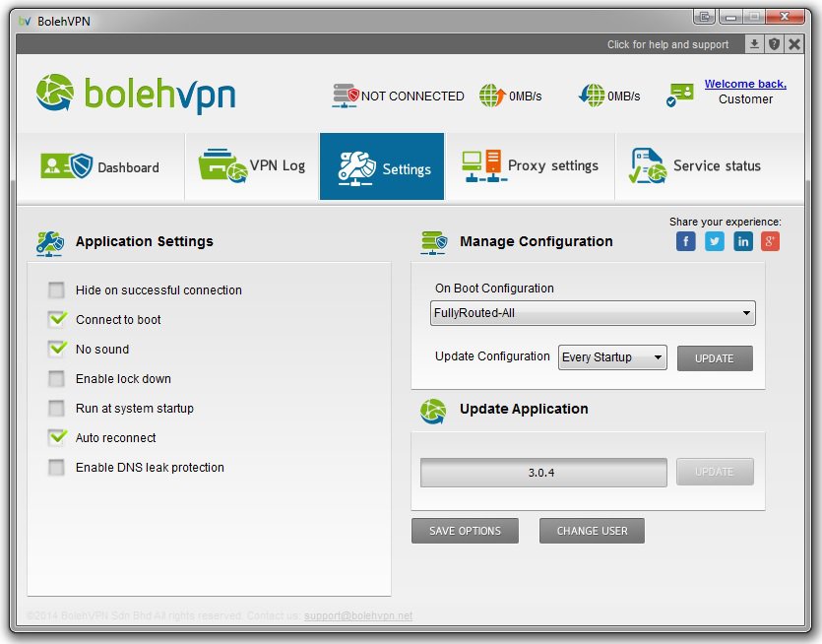Click the VPN Log printer icon
Image resolution: width=822 pixels, height=644 pixels.
pyautogui.click(x=222, y=165)
